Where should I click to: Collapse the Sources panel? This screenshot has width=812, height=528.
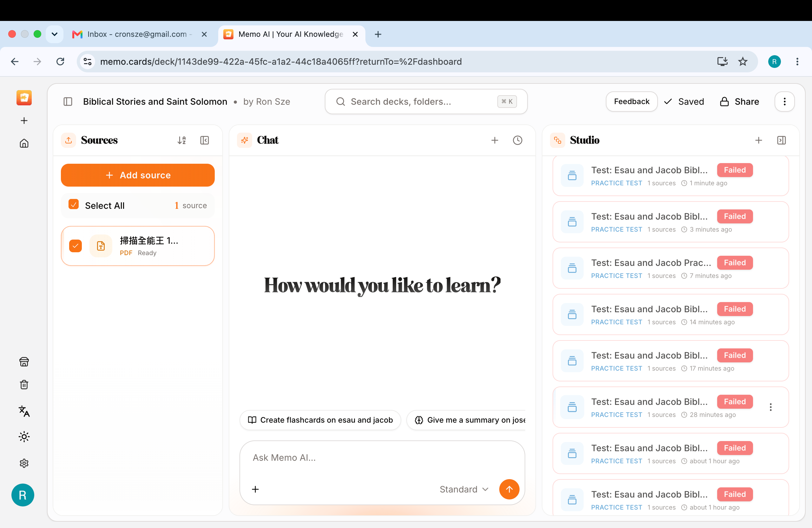tap(204, 140)
